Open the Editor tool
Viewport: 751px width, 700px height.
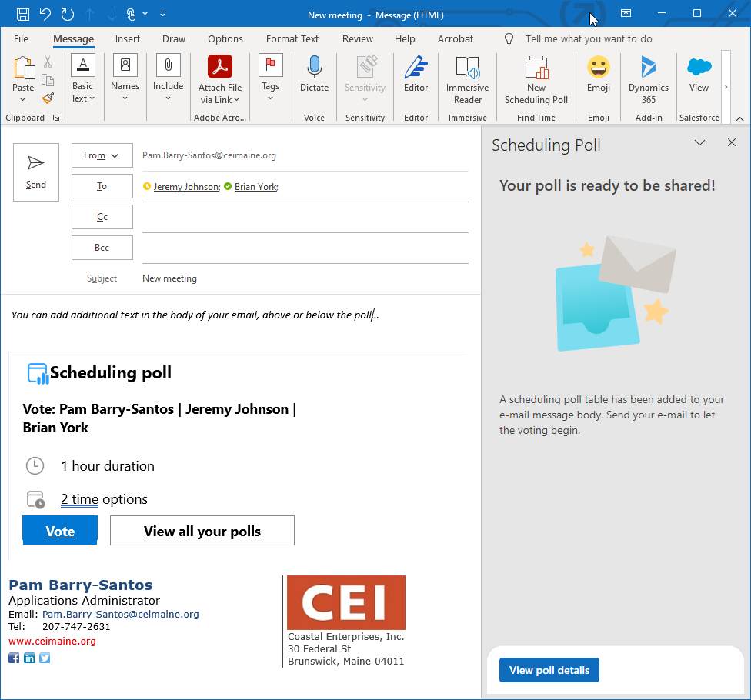coord(416,74)
